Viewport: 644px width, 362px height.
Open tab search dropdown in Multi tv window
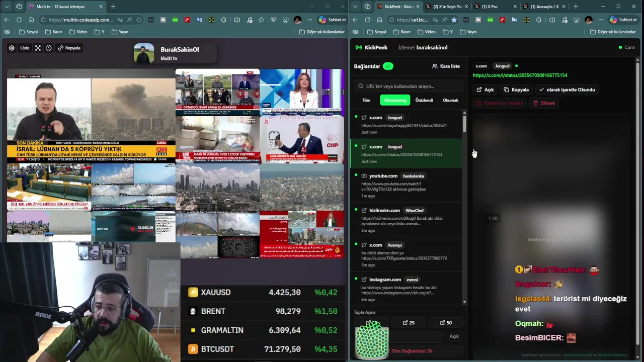[7, 7]
